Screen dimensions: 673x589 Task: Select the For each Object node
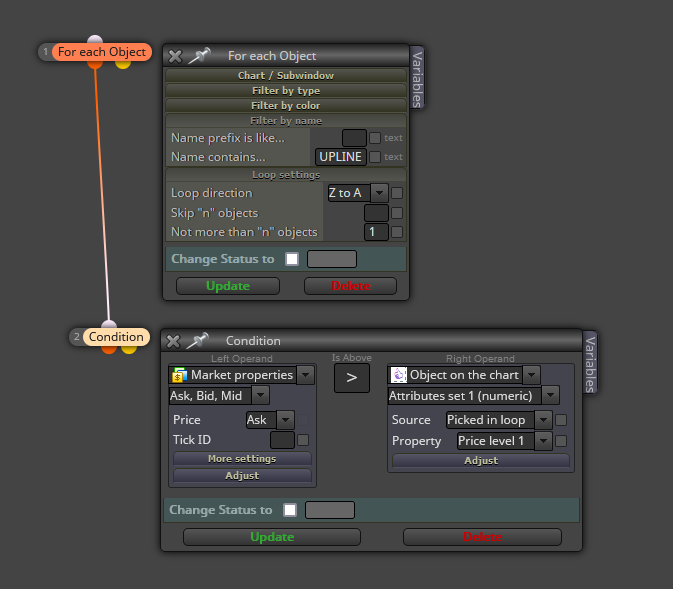[102, 52]
